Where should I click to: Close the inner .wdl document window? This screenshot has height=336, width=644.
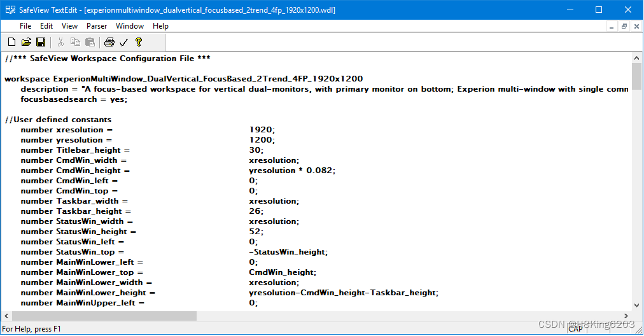pos(636,26)
